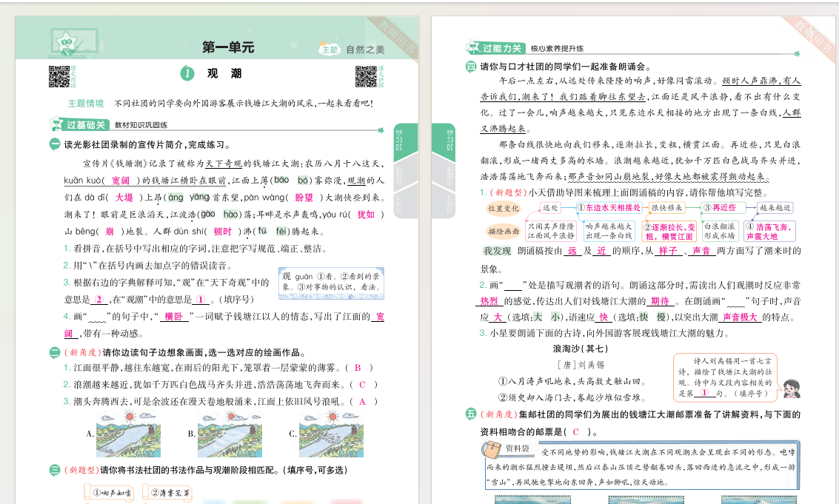The width and height of the screenshot is (839, 504).
Task: Click the green circle marker for exercise 四
Action: (470, 67)
